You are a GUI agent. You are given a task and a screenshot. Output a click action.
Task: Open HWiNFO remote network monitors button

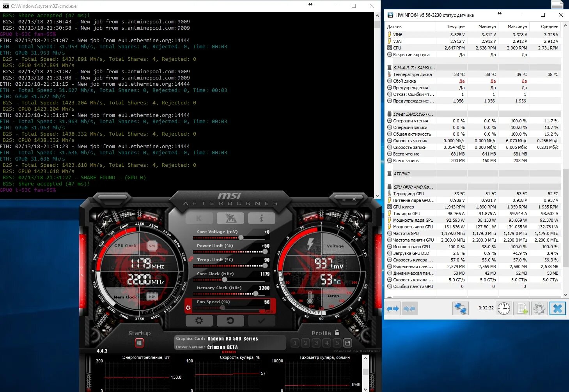(x=460, y=309)
